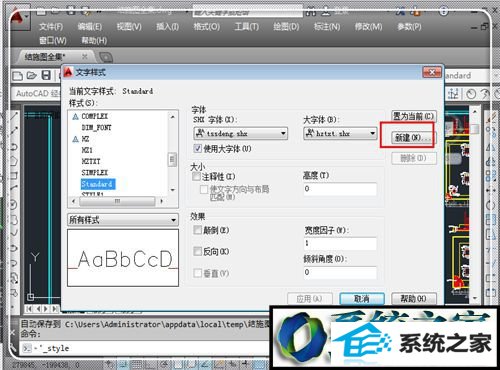500x370 pixels.
Task: Open the 绘图(D) menu
Action: [x=286, y=27]
